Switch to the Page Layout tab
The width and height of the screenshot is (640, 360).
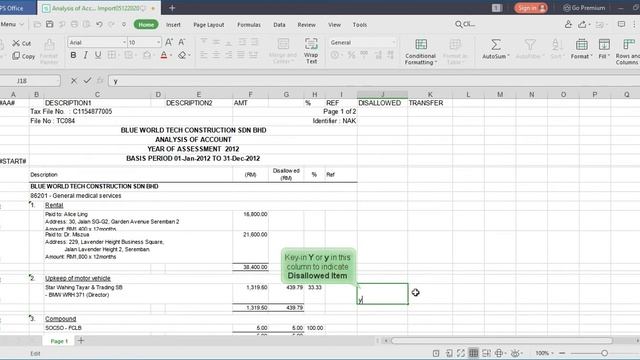tap(209, 25)
